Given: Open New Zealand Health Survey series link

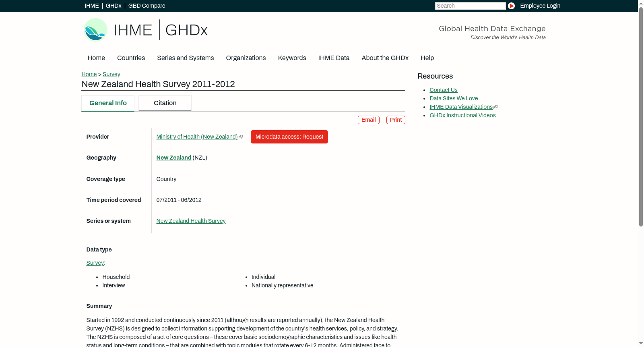Looking at the screenshot, I should click(x=191, y=221).
